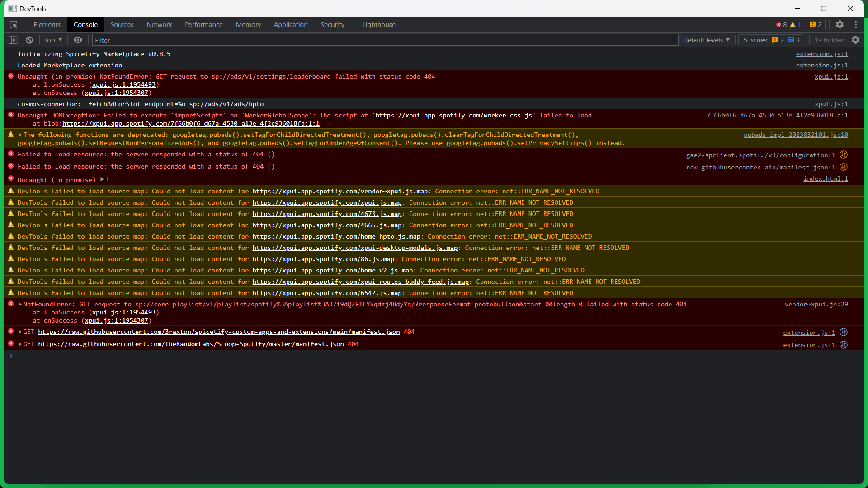Image resolution: width=868 pixels, height=488 pixels.
Task: Toggle the live expression eye icon
Action: [78, 40]
